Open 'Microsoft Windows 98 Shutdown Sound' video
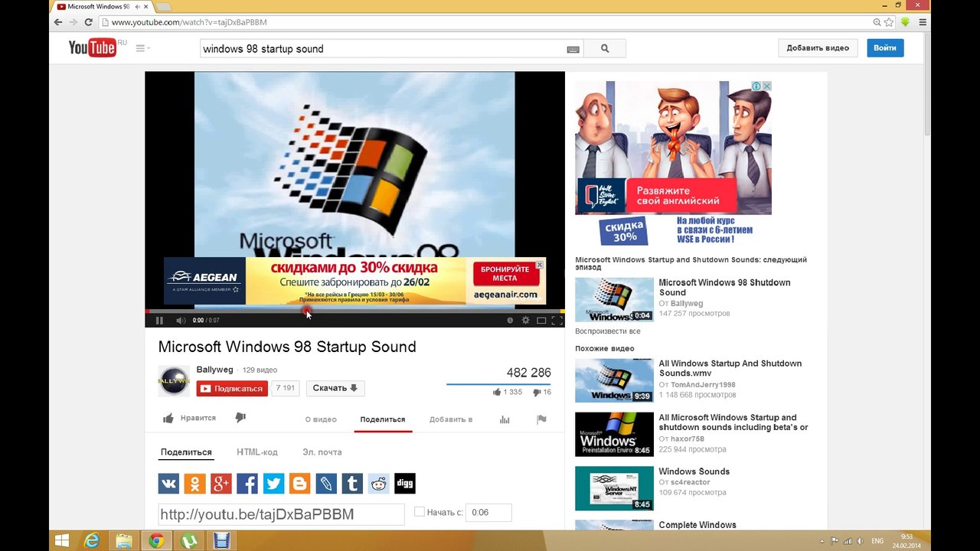The image size is (980, 551). pyautogui.click(x=724, y=287)
